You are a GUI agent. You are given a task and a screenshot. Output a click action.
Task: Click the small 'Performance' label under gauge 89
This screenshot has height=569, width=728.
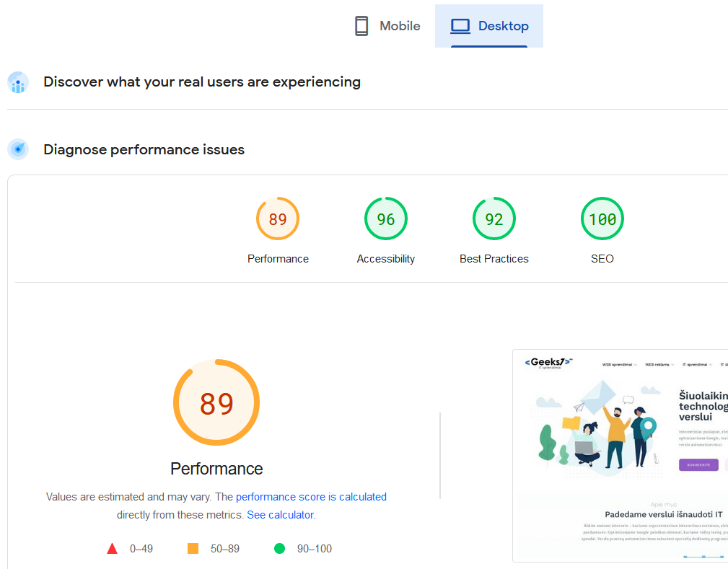(x=278, y=259)
